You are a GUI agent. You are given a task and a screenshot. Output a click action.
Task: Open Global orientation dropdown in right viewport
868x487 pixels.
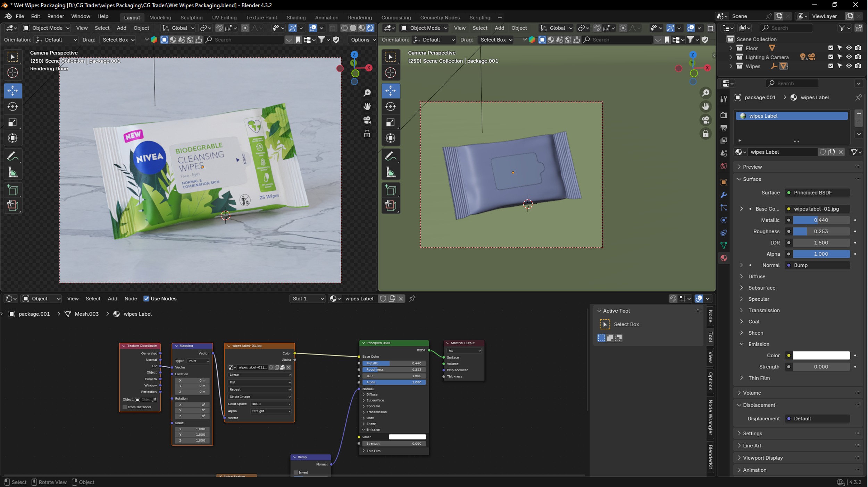pos(556,28)
